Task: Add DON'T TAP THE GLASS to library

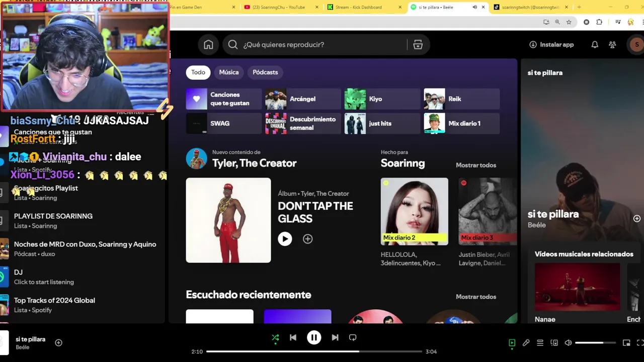Action: click(x=307, y=239)
